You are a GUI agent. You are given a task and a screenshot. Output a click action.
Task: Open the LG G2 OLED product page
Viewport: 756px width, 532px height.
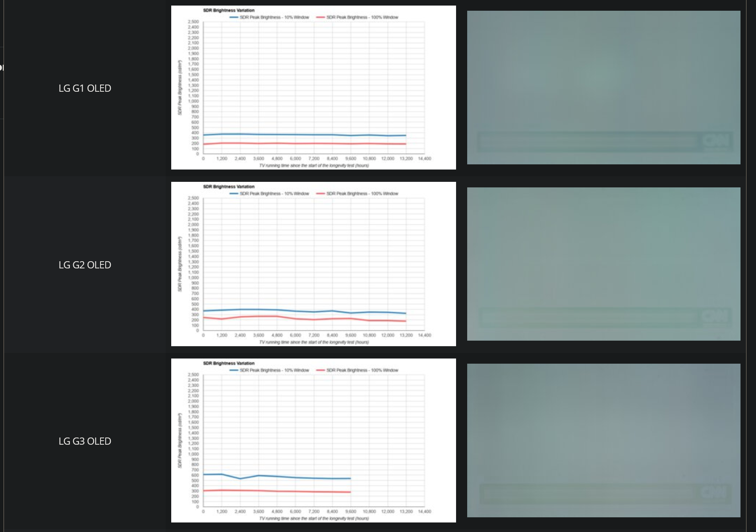coord(85,265)
